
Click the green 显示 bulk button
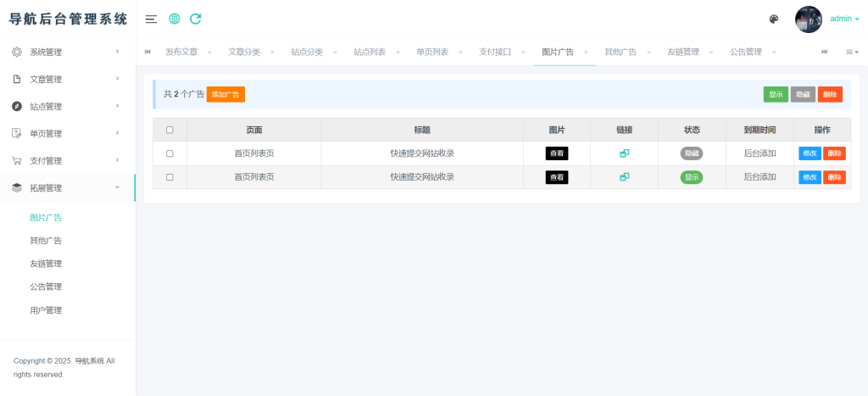click(x=776, y=95)
